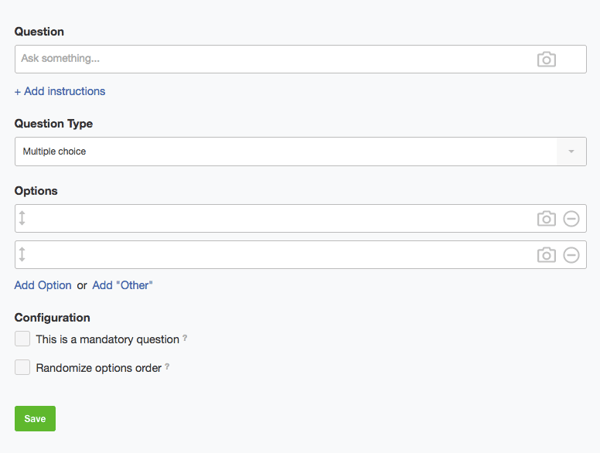600x453 pixels.
Task: Click the camera icon in the Question field
Action: [546, 59]
